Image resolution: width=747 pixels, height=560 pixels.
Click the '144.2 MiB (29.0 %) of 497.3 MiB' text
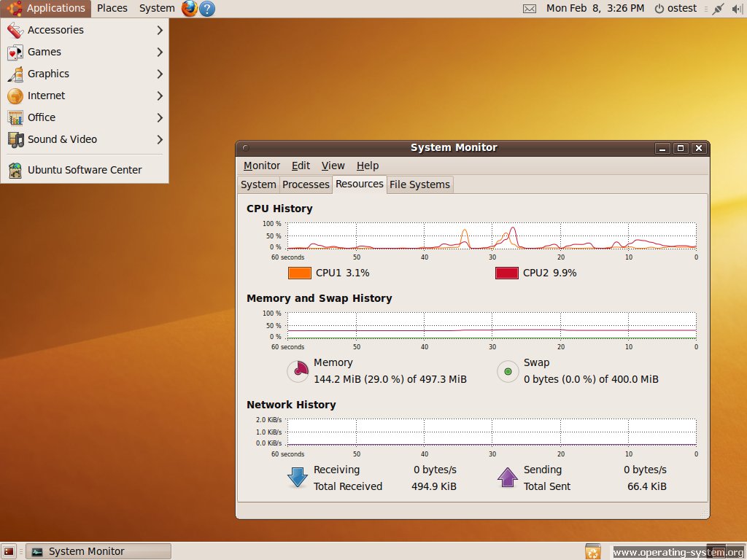[x=390, y=379]
